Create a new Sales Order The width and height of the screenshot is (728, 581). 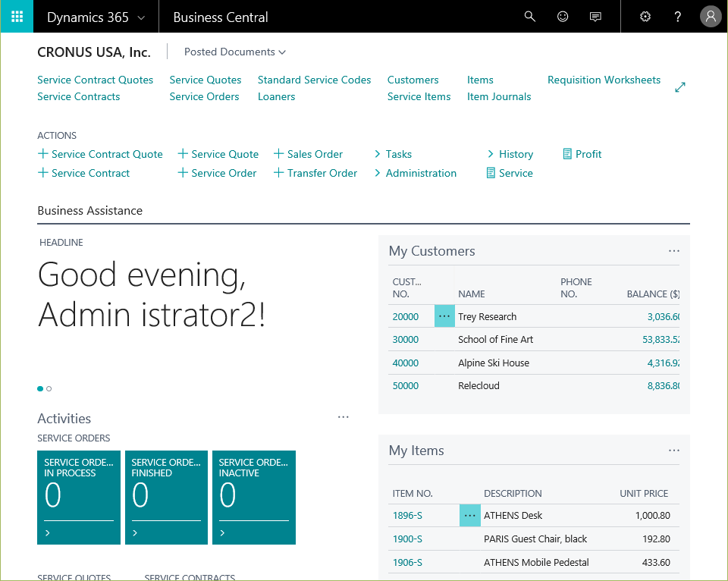pos(309,154)
